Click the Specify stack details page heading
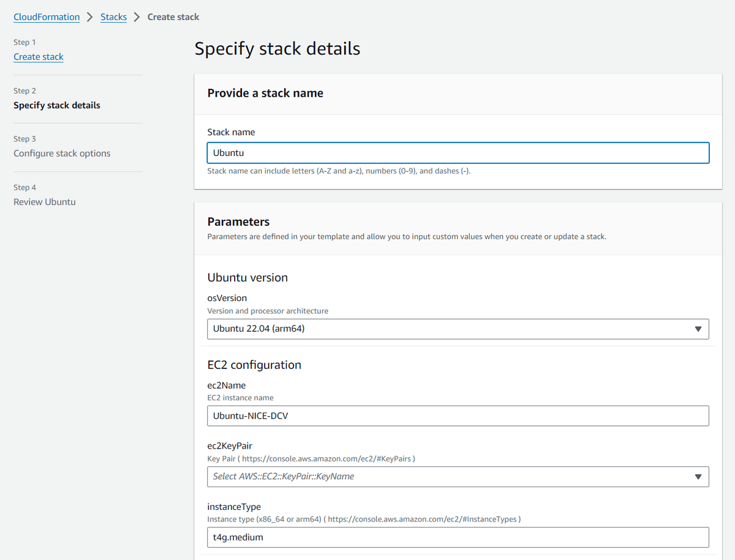The width and height of the screenshot is (735, 560). [x=277, y=48]
